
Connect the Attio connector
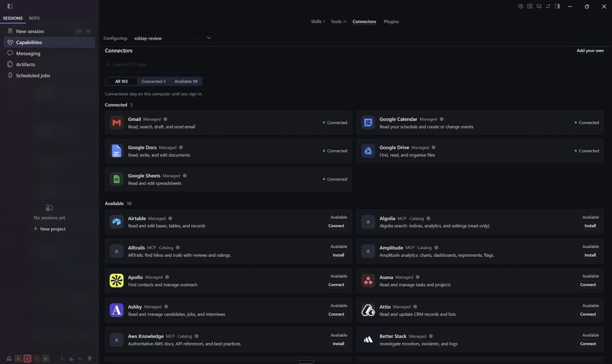pyautogui.click(x=588, y=314)
